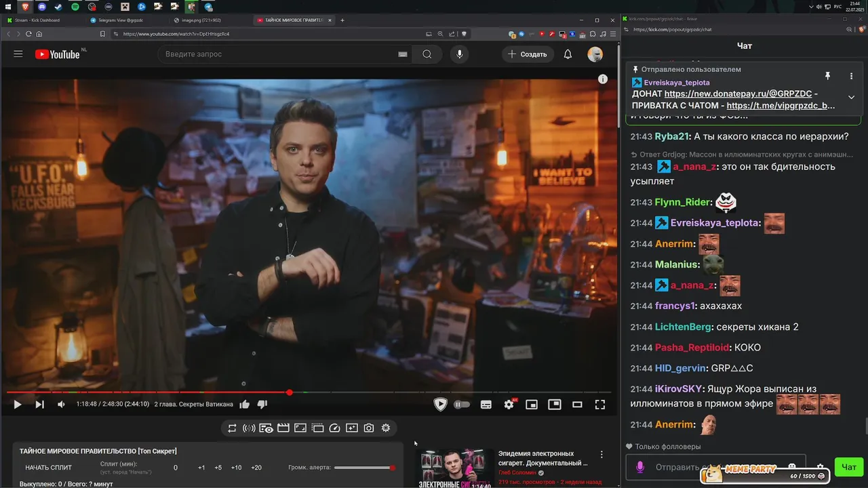This screenshot has width=868, height=488.
Task: Go to the YouTube home logo
Action: (58, 54)
